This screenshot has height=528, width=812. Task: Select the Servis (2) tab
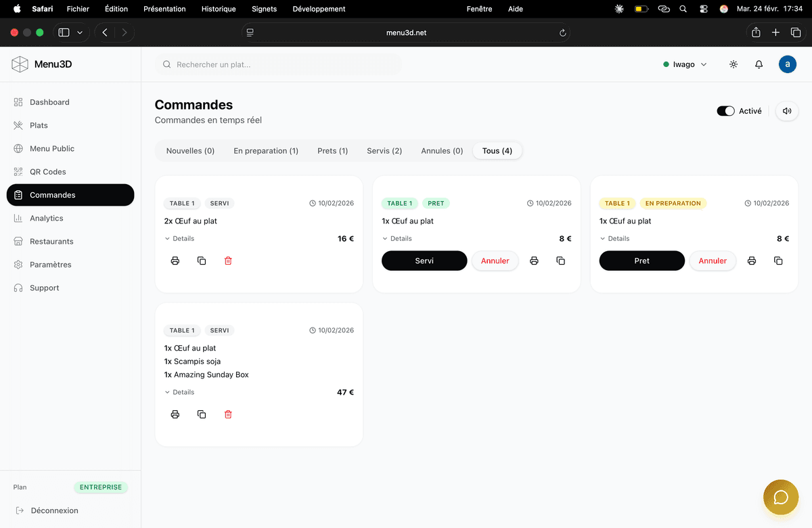coord(384,151)
